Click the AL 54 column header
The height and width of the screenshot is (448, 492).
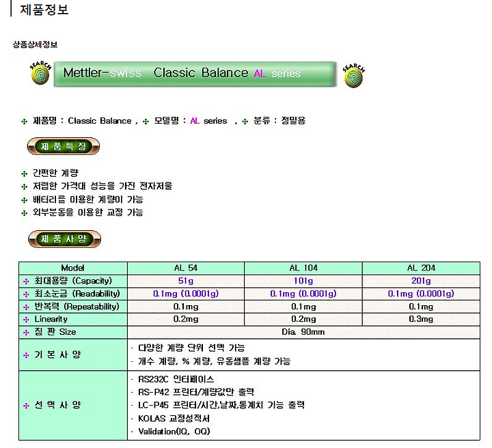186,268
